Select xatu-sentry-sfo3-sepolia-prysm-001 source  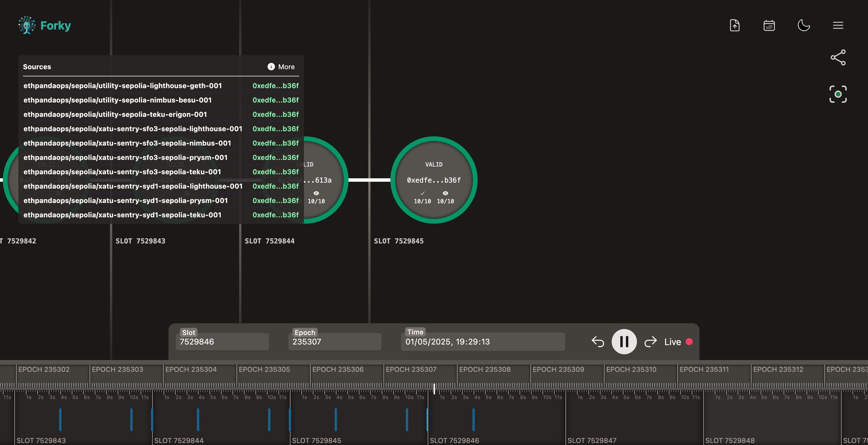pos(161,157)
